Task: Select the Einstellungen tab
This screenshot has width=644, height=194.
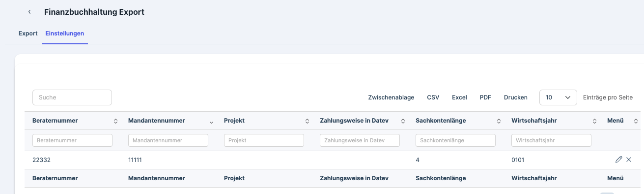Action: coord(65,33)
